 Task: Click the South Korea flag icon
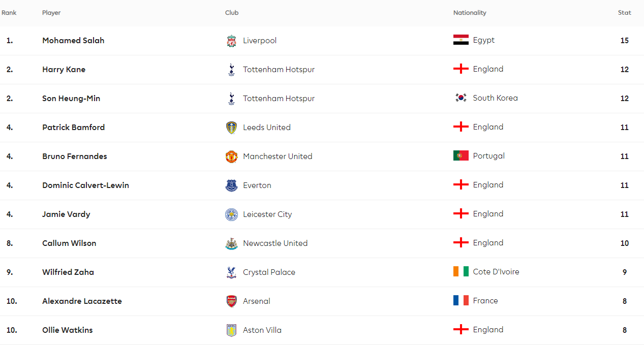461,98
